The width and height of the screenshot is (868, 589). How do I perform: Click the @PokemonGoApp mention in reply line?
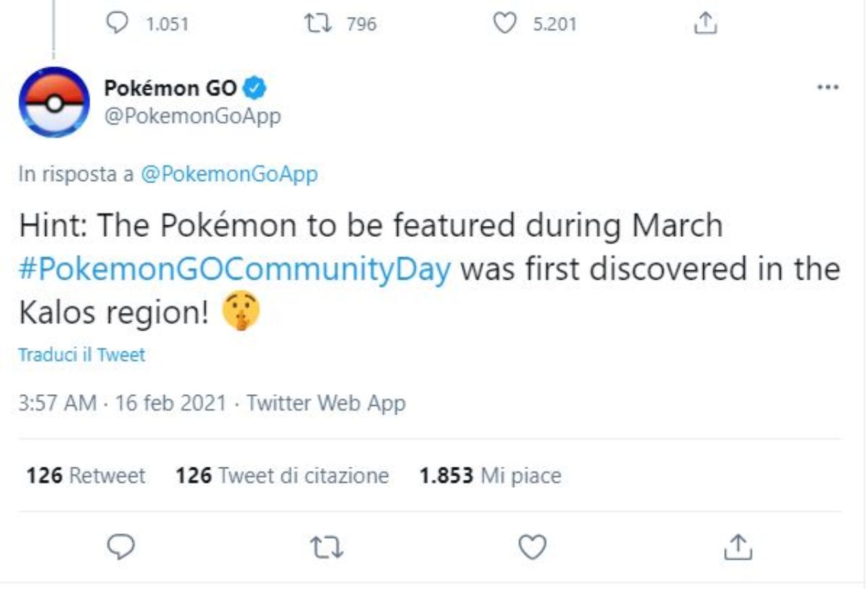click(229, 174)
